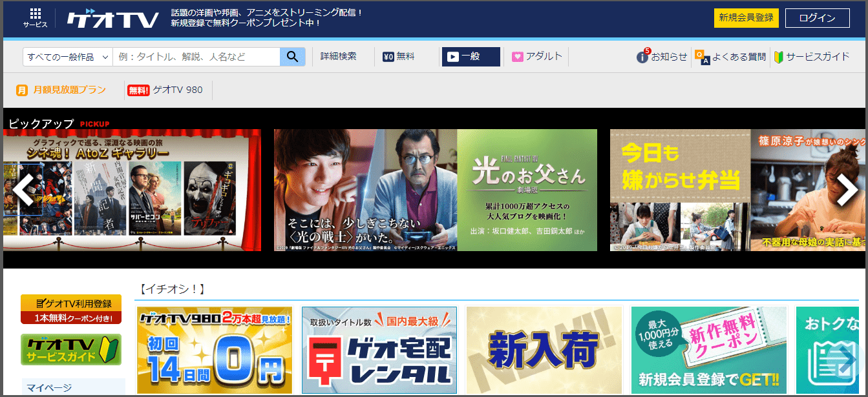
Task: Open the partially visible おトクな banner
Action: pyautogui.click(x=827, y=350)
